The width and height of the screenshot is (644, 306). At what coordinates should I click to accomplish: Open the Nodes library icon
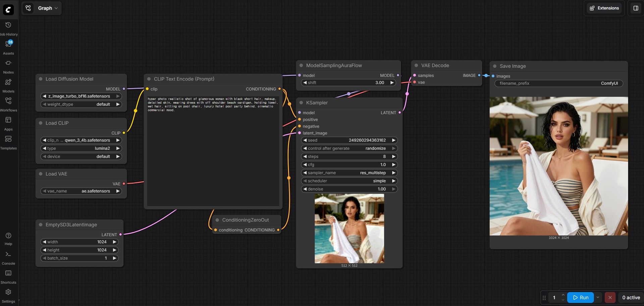[8, 63]
